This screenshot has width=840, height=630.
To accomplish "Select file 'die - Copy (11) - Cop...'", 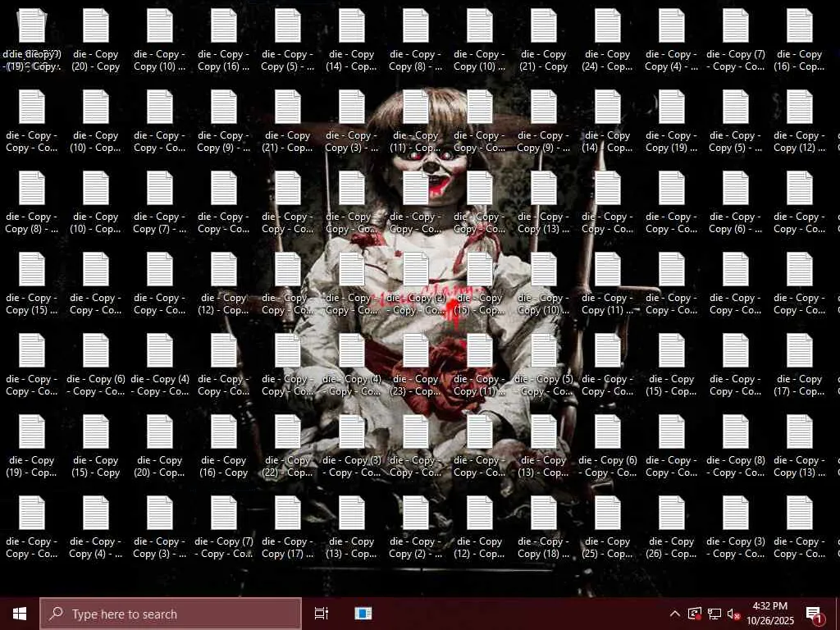I will [x=416, y=122].
